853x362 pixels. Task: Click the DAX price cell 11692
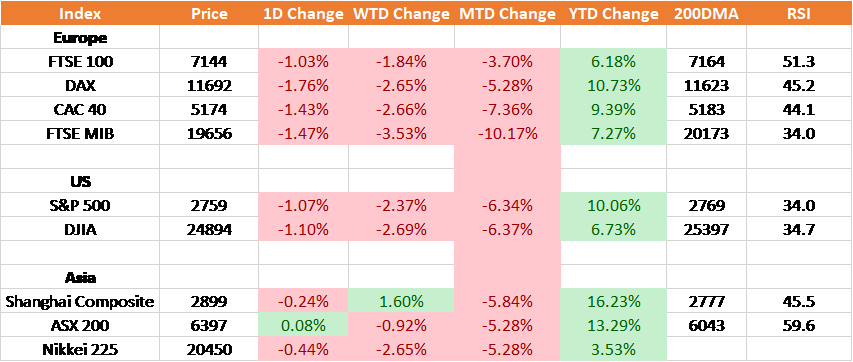[208, 85]
